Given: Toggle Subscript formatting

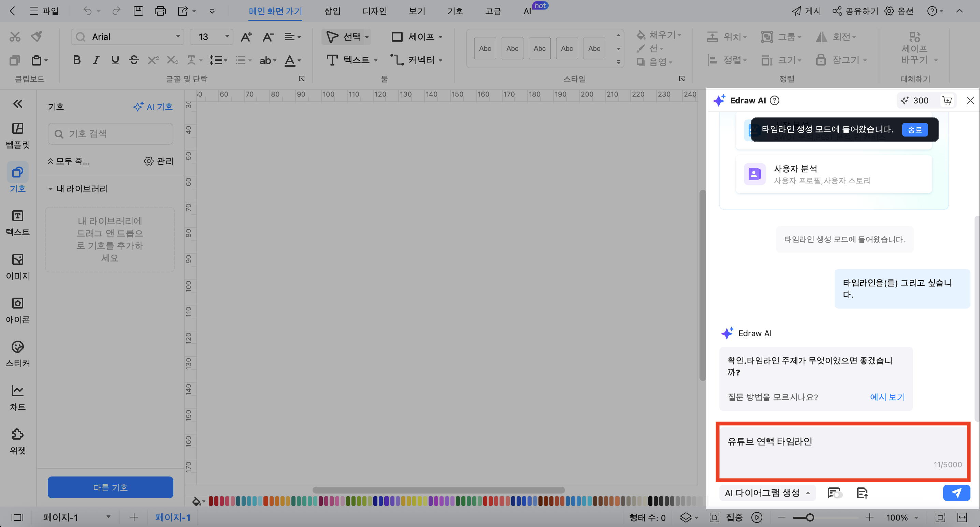Looking at the screenshot, I should coord(172,60).
